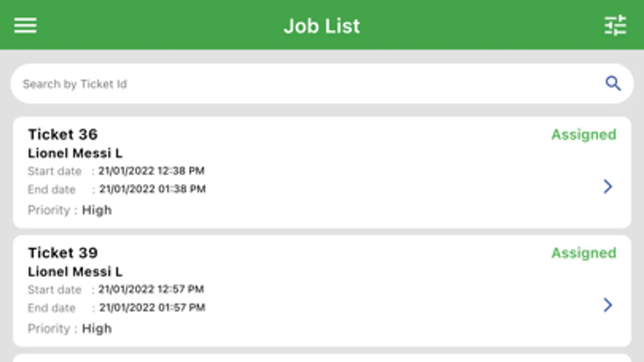Tap Lionel Messi L name in Ticket 36
This screenshot has width=644, height=362.
click(75, 153)
